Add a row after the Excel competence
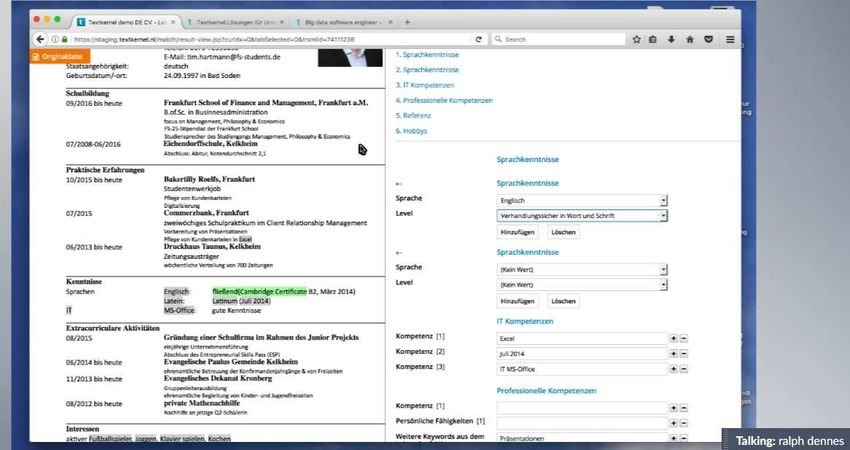Image resolution: width=850 pixels, height=450 pixels. click(673, 338)
